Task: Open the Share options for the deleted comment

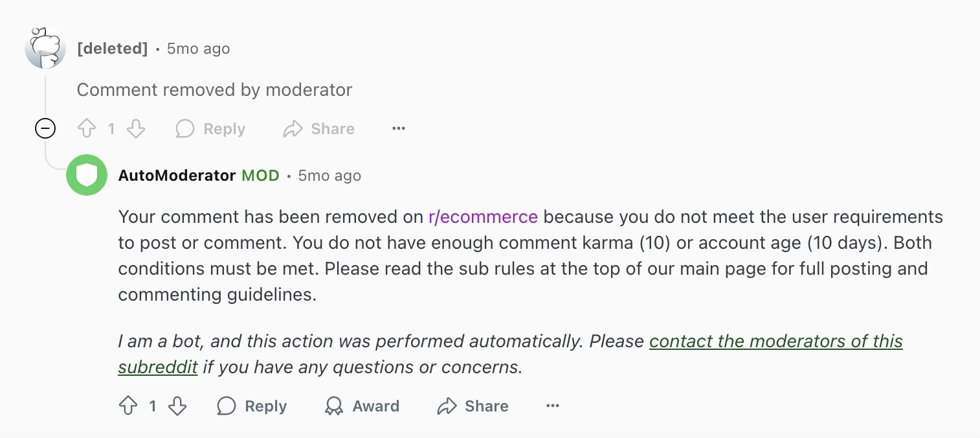Action: 318,128
